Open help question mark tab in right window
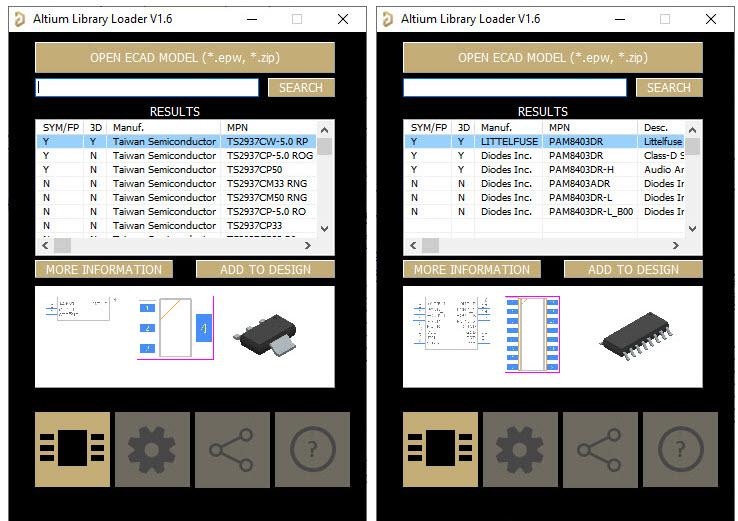Screen dimensions: 738x521 (681, 449)
